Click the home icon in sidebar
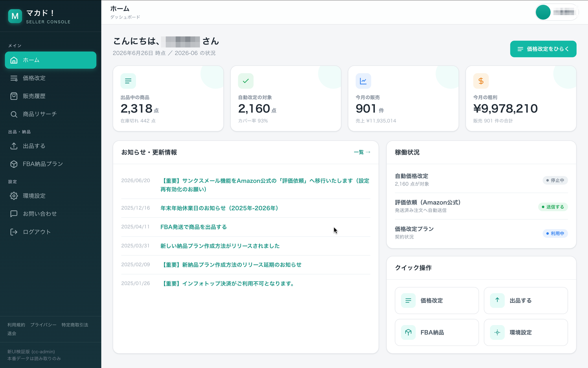588x368 pixels. (14, 60)
